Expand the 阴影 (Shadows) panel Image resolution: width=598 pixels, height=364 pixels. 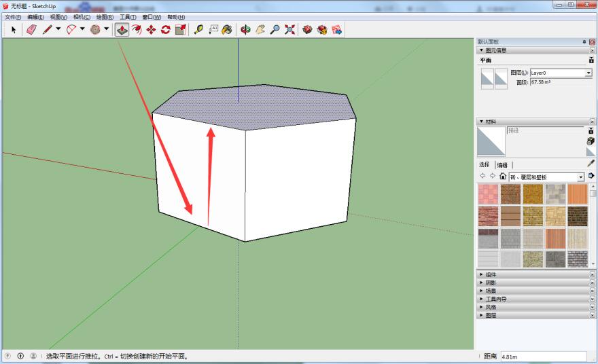pyautogui.click(x=491, y=283)
